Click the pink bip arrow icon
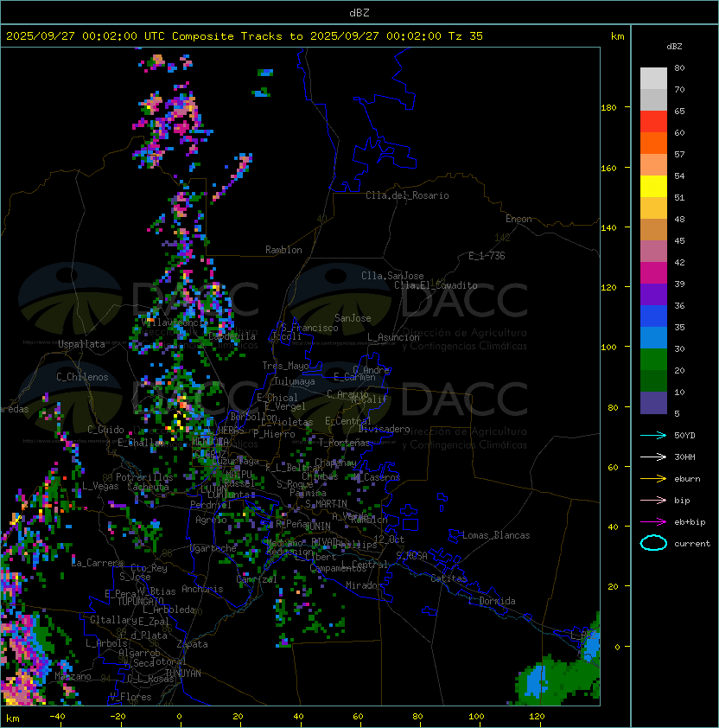Image resolution: width=719 pixels, height=728 pixels. 653,500
